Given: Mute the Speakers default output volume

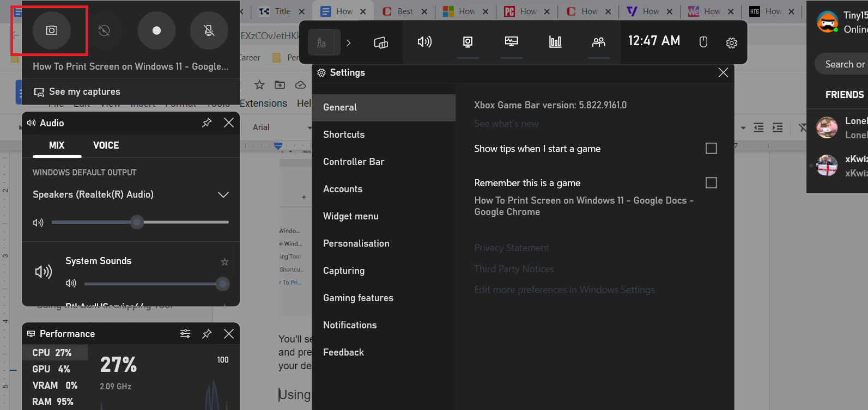Looking at the screenshot, I should point(38,223).
